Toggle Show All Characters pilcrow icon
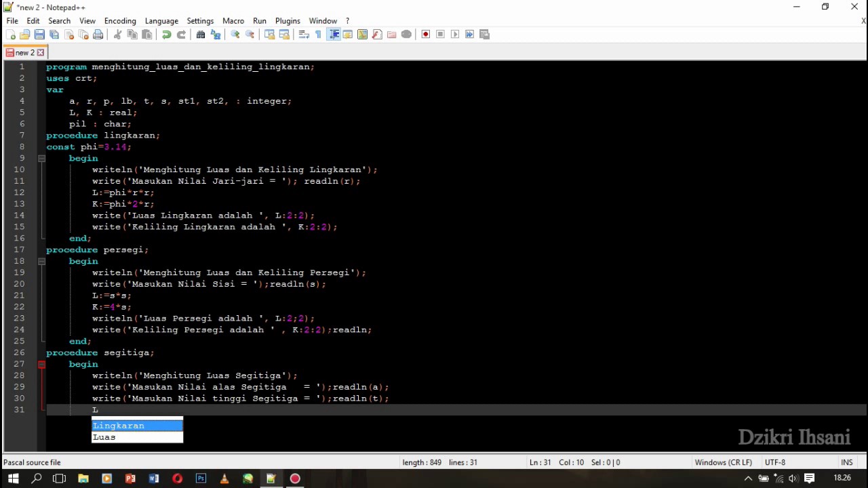This screenshot has height=488, width=868. click(x=318, y=35)
